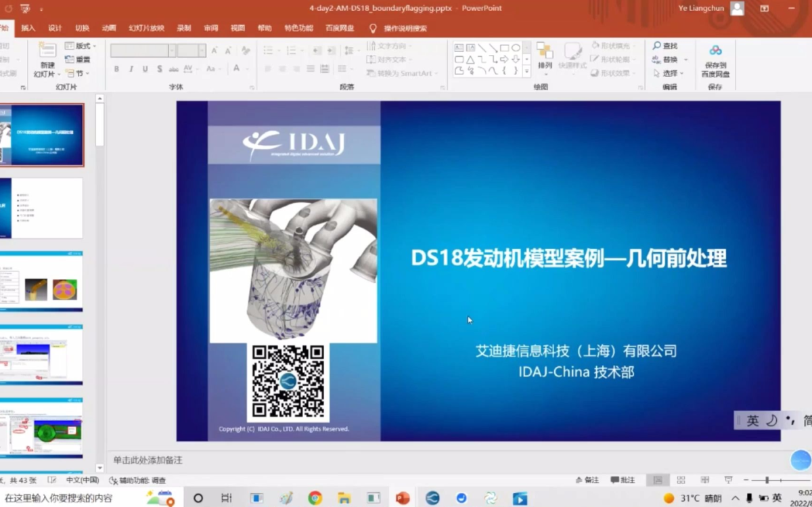The height and width of the screenshot is (507, 812).
Task: Toggle Notes (备注) pane in status bar
Action: point(587,480)
